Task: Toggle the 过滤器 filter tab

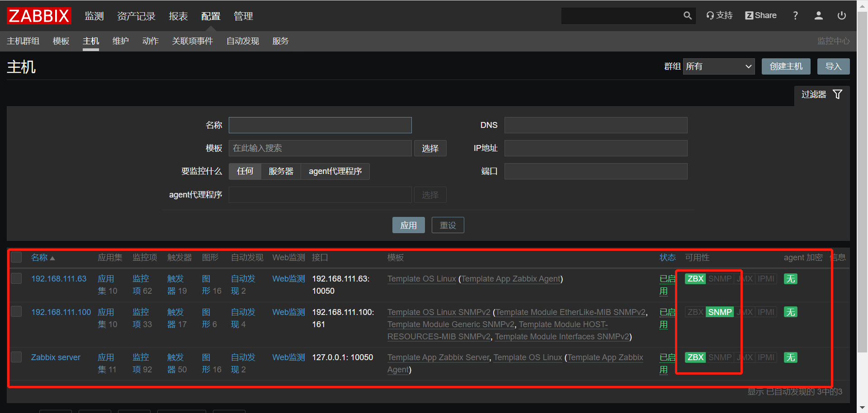Action: pos(822,94)
